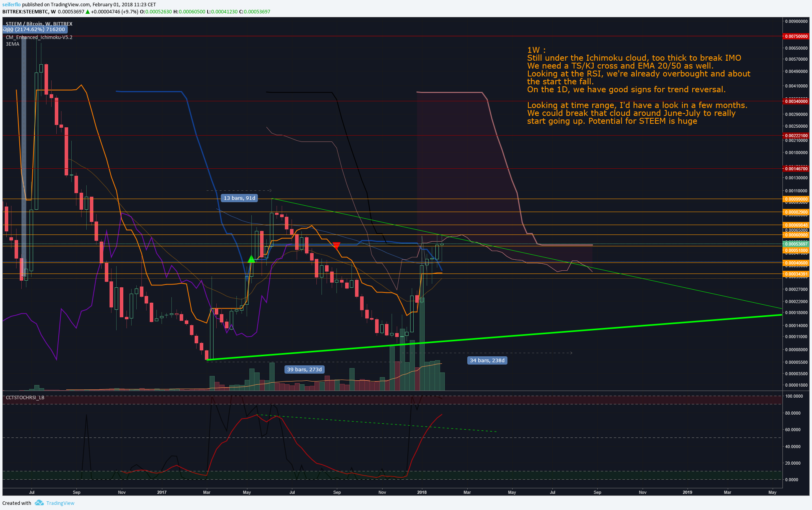Click the 100.0000 level on the RSI scale
The height and width of the screenshot is (510, 812).
pos(794,396)
